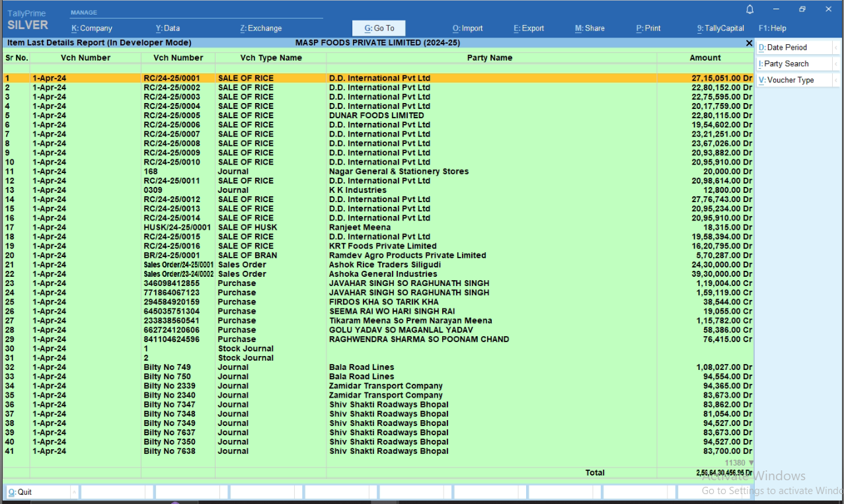The height and width of the screenshot is (504, 844).
Task: Close the report with the X icon
Action: (749, 43)
